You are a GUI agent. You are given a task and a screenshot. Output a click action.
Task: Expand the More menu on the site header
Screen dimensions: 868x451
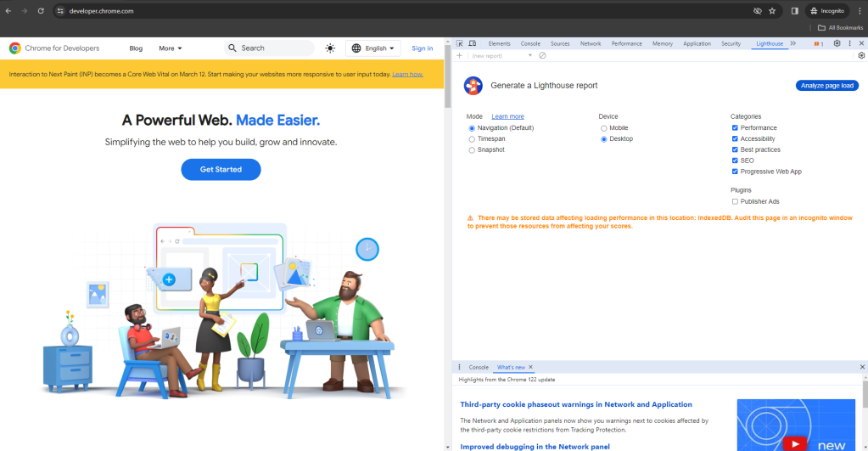coord(170,48)
